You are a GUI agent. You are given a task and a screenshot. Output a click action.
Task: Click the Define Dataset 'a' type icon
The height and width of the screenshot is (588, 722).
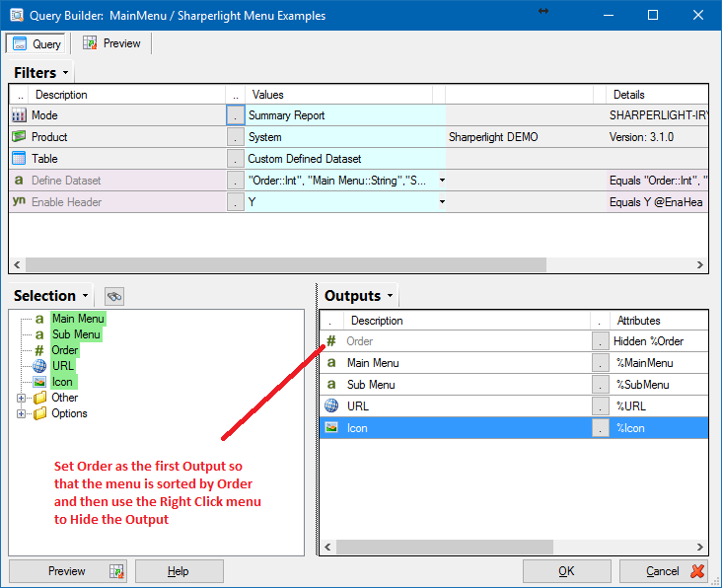click(x=19, y=180)
